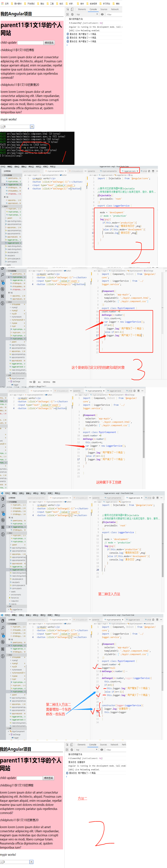Open the 工具 bookmark folder

coord(50,4)
